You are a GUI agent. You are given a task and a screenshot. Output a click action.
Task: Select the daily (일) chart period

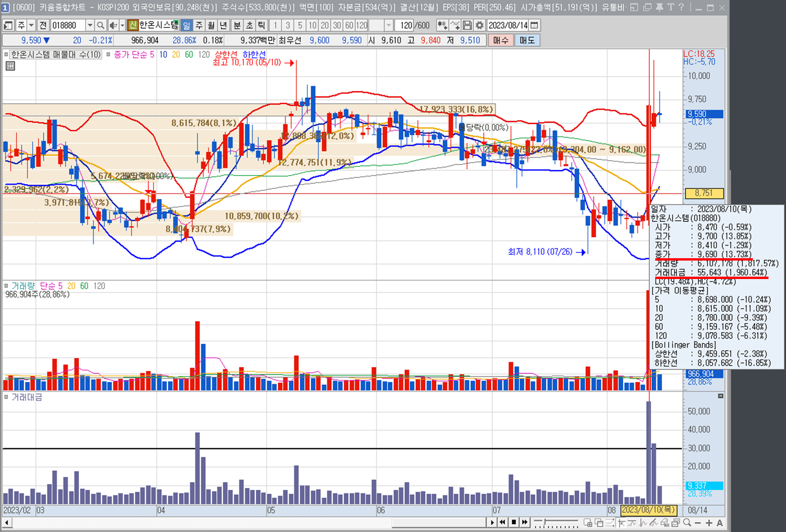pos(187,25)
